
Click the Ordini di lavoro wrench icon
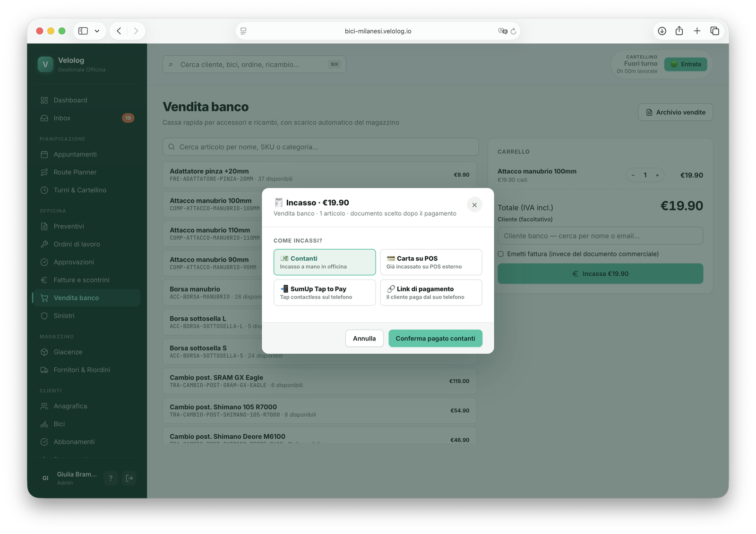point(44,244)
